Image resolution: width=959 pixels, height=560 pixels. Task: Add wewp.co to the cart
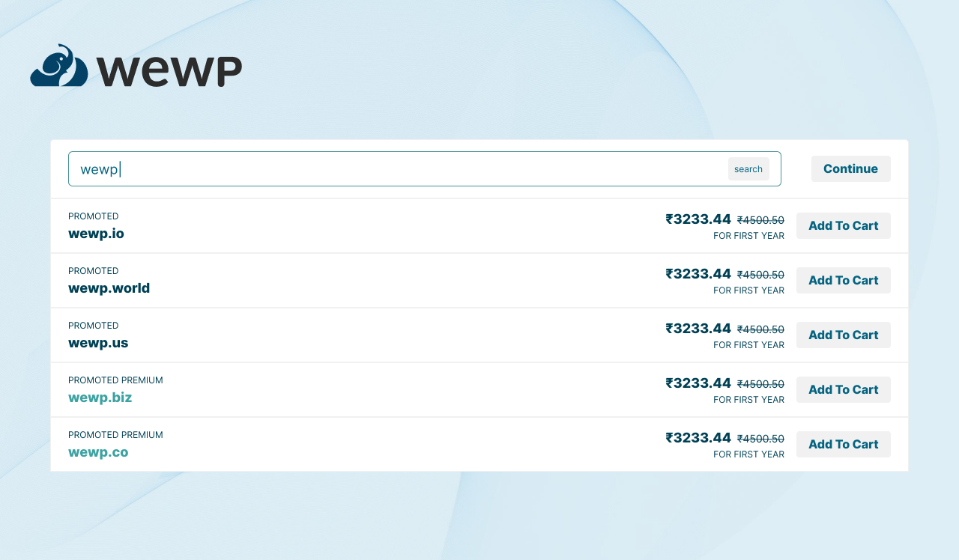[843, 444]
